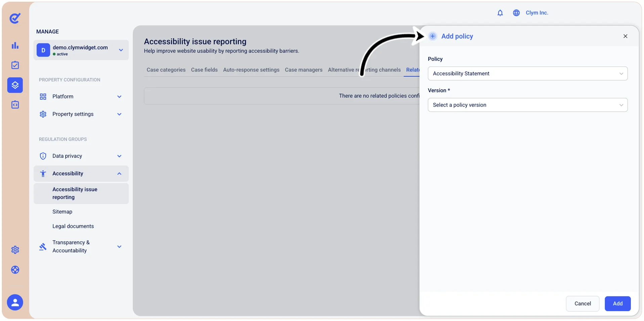Click the Accessibility issue reporting heading
This screenshot has height=321, width=644.
click(195, 41)
